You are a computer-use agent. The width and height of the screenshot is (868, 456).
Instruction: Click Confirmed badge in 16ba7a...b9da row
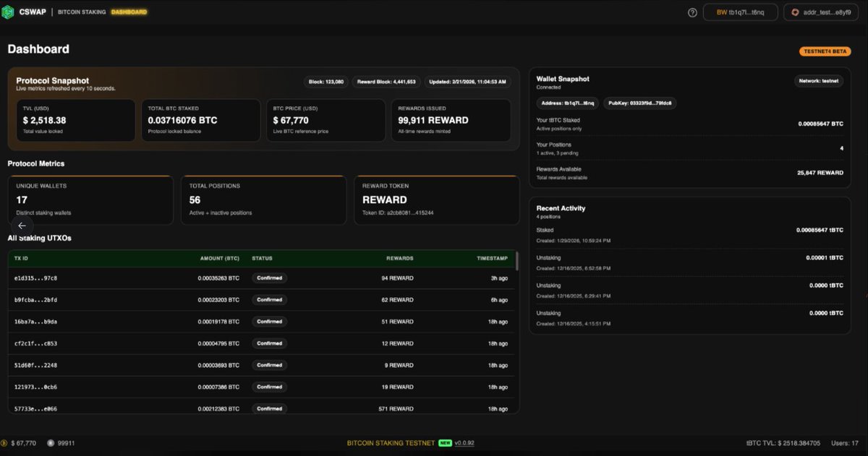click(x=269, y=322)
